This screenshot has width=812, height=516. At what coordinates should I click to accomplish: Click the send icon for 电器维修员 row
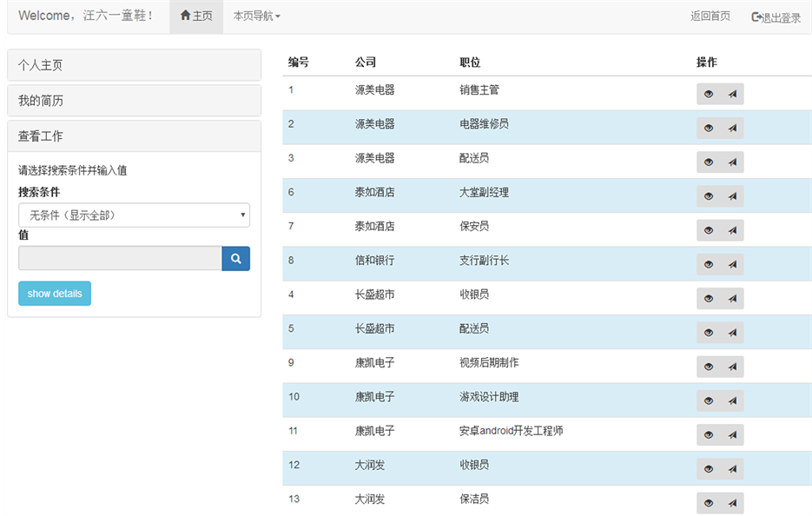[732, 128]
